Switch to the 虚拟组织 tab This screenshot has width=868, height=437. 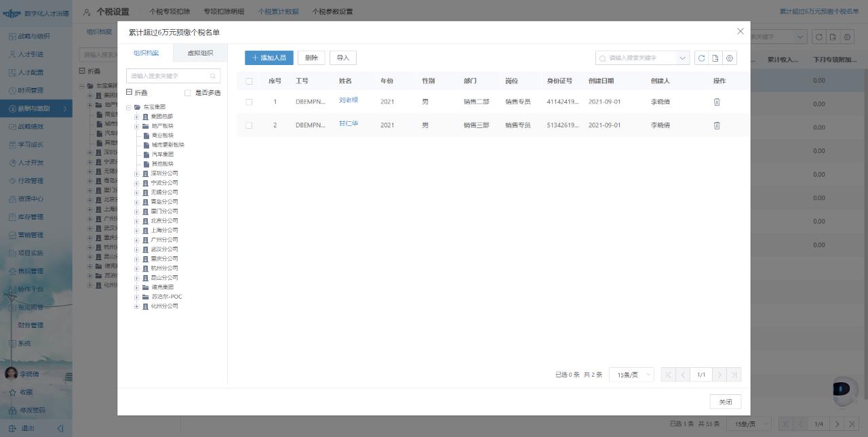[x=200, y=54]
